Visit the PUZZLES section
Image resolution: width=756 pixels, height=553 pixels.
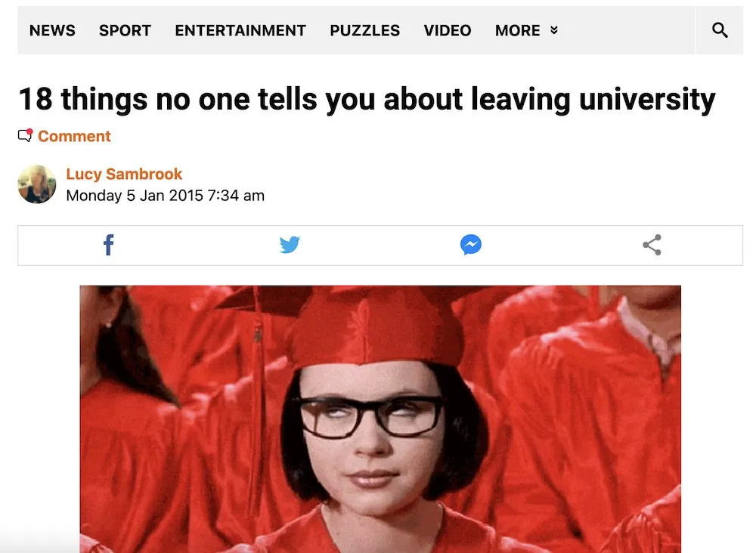(x=364, y=30)
